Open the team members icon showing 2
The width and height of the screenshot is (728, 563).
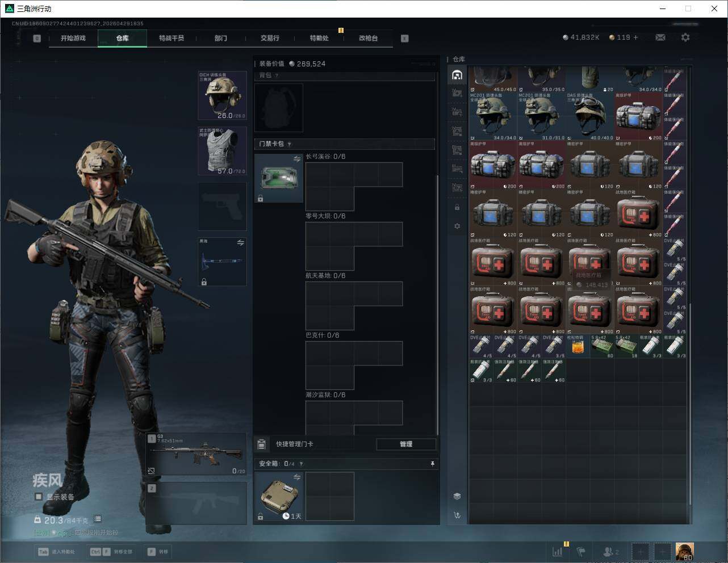(x=611, y=551)
